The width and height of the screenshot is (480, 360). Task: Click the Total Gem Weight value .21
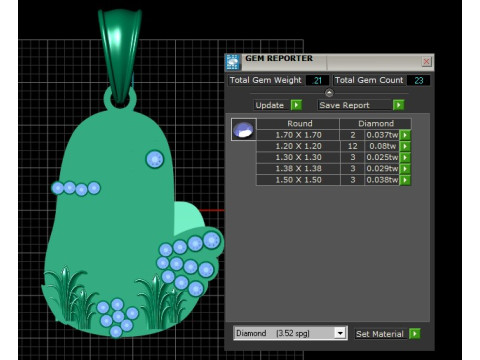(x=317, y=80)
